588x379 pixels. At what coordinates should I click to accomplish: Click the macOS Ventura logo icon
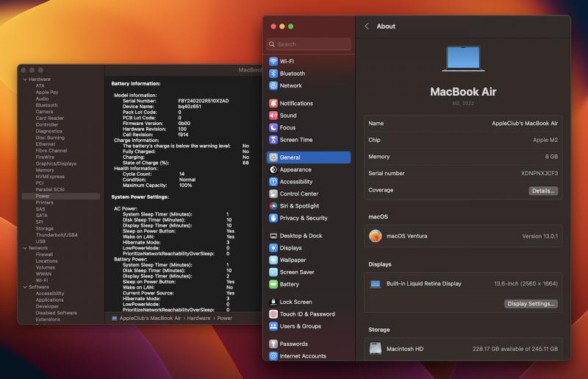(376, 236)
